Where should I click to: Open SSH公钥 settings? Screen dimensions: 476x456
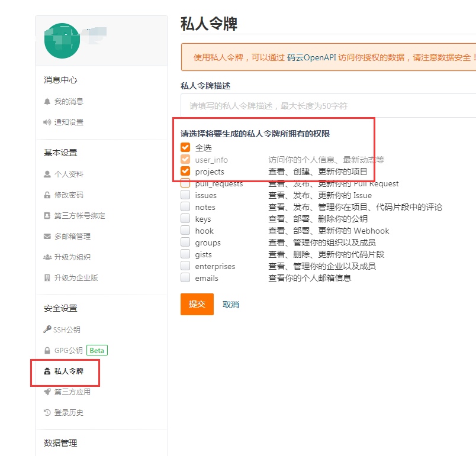tap(67, 329)
